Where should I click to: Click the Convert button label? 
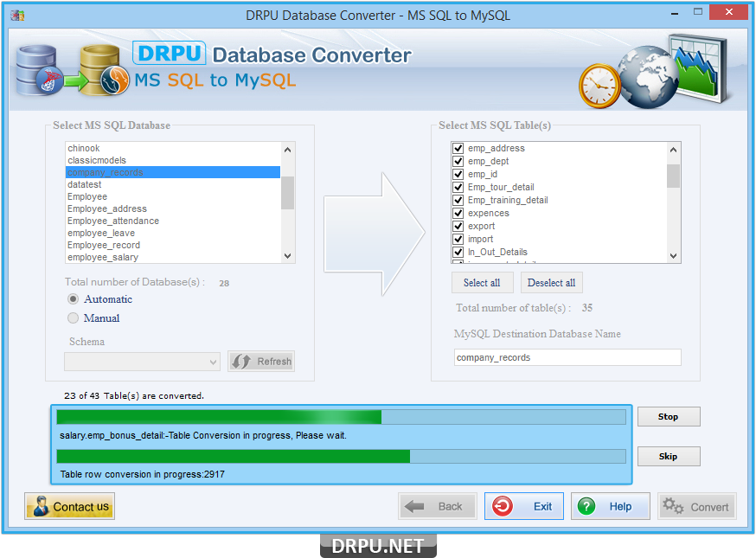pyautogui.click(x=709, y=507)
